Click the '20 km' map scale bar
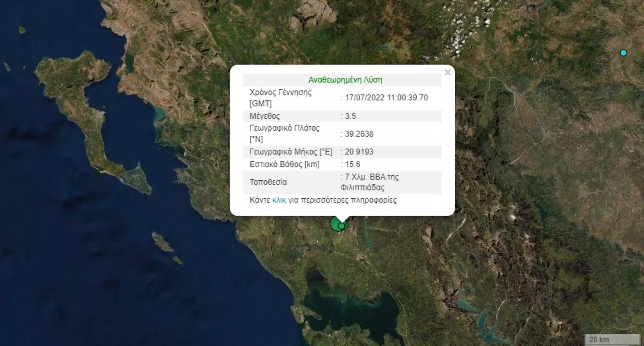 pyautogui.click(x=613, y=339)
